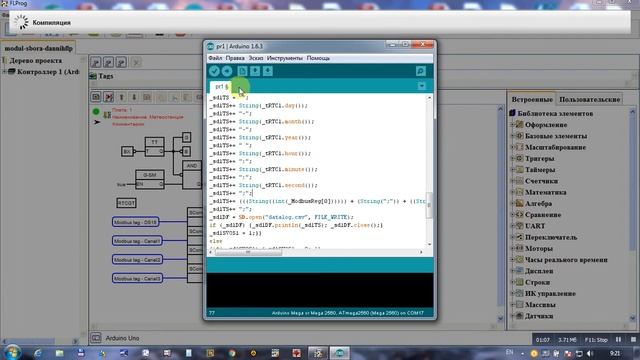Click the horizontal scrollbar thumb of the code editor
The image size is (640, 360).
[x=248, y=252]
